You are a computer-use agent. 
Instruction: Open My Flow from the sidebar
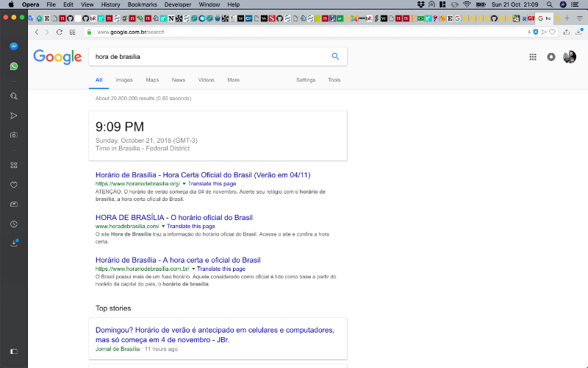(14, 116)
